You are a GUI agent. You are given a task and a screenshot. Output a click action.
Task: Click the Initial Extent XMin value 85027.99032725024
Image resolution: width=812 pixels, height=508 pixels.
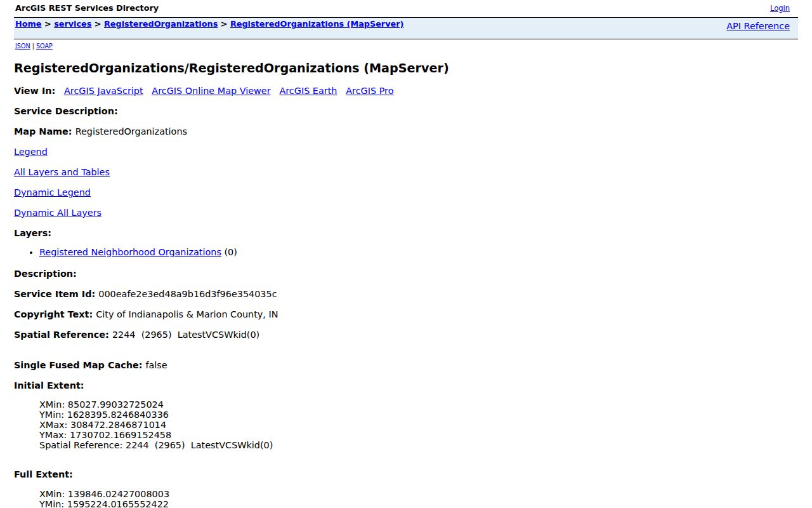point(115,404)
